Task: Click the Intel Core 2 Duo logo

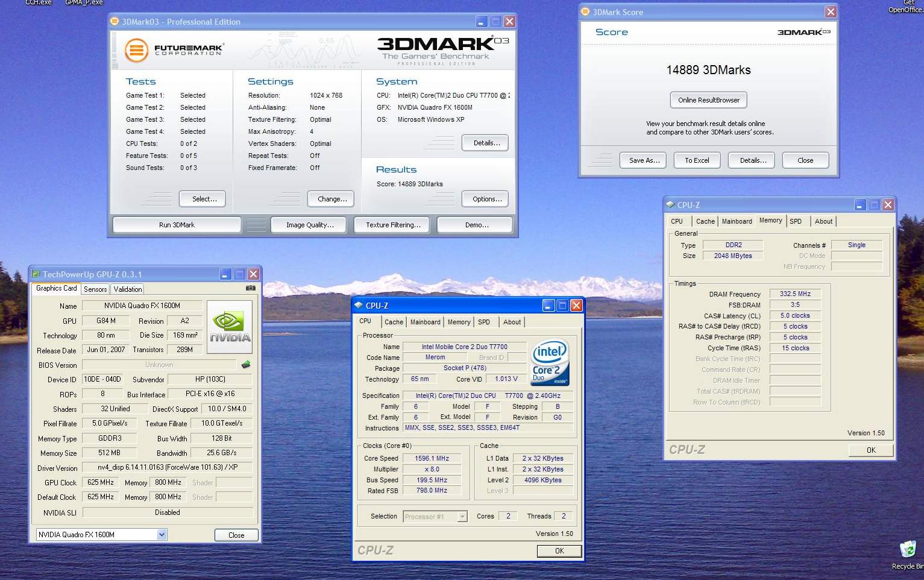Action: tap(550, 363)
